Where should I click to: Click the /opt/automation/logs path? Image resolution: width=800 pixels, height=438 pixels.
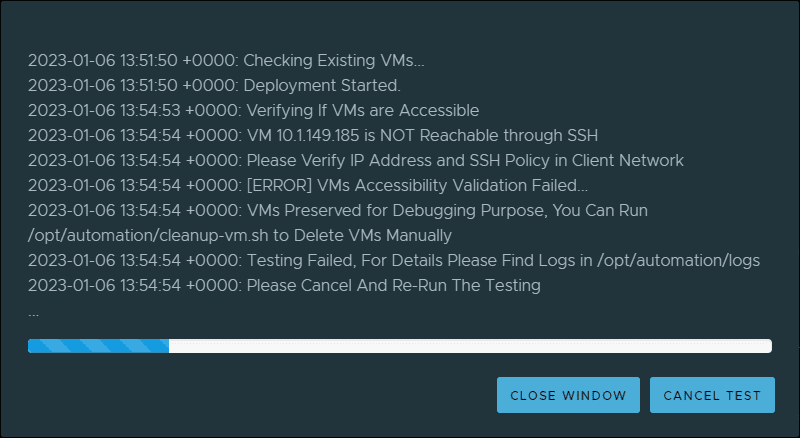[678, 260]
